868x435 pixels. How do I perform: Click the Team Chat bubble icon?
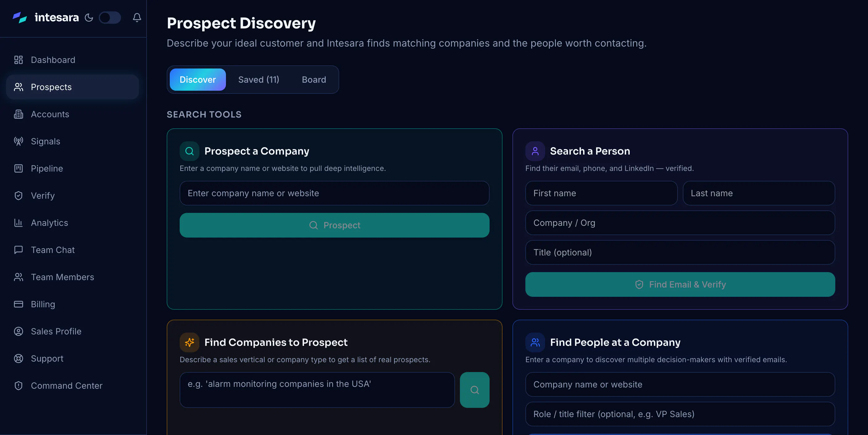coord(19,250)
